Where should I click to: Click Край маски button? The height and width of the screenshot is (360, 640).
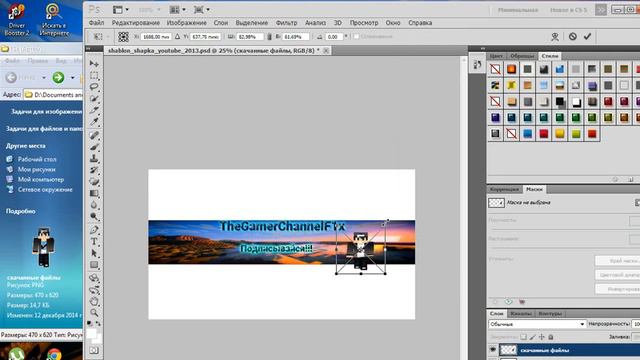(x=618, y=260)
